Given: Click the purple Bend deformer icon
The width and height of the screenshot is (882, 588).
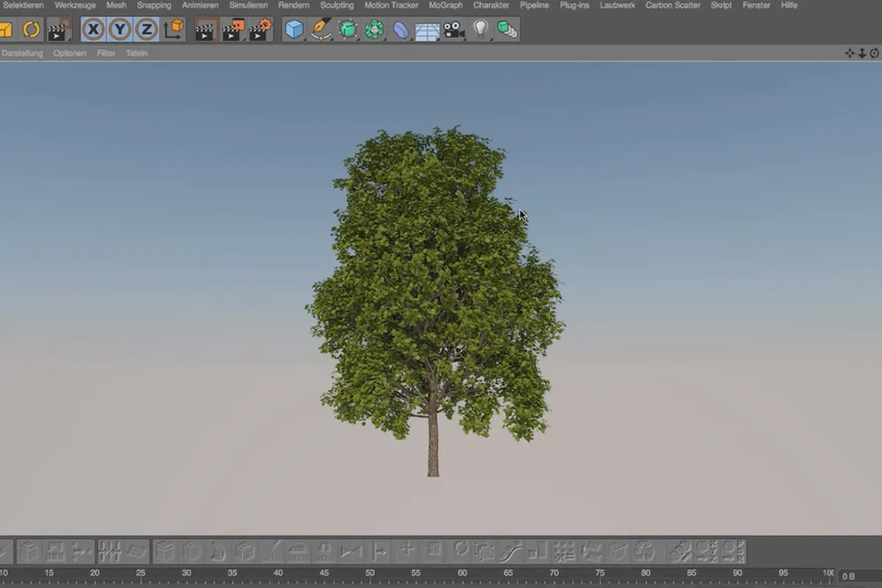Looking at the screenshot, I should [x=401, y=29].
